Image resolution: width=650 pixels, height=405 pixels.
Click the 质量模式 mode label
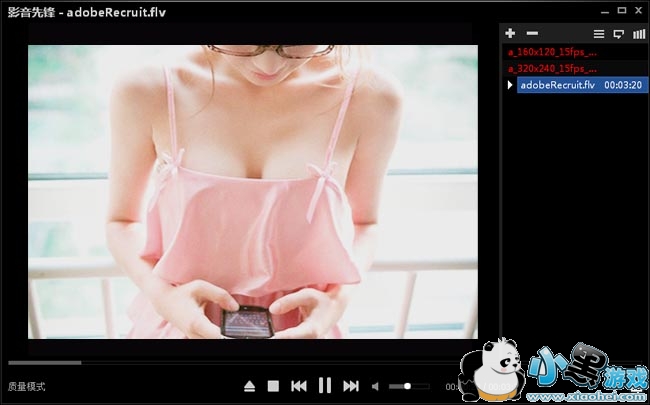click(26, 387)
